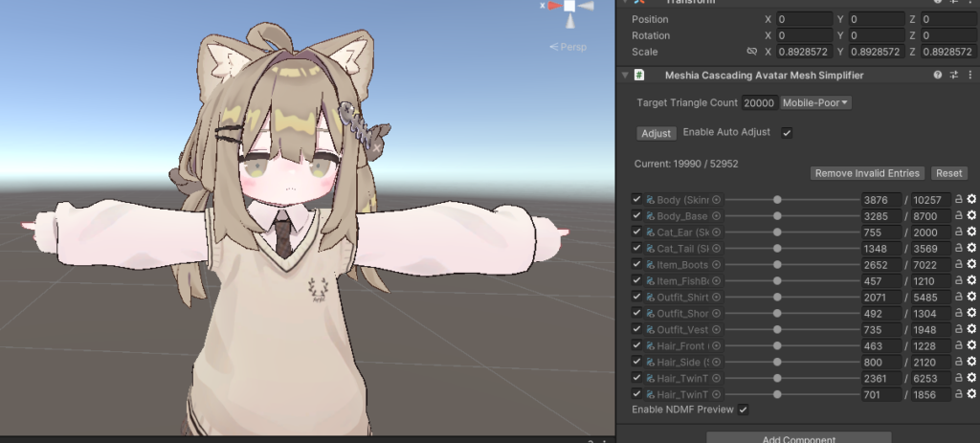980x443 pixels.
Task: Open presets icon of Mesh Simplifier component
Action: pos(954,75)
